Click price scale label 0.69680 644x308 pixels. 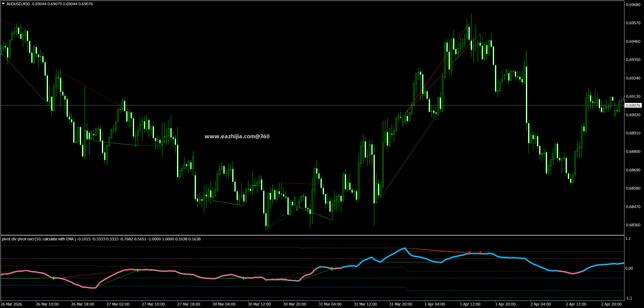tap(633, 5)
